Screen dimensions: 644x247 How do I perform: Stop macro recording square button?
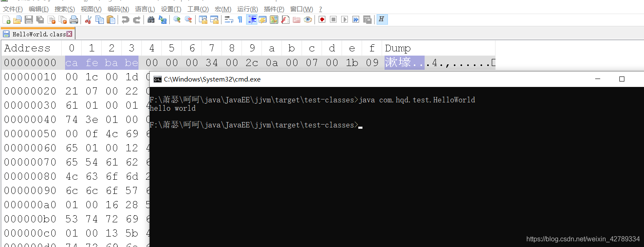click(333, 19)
